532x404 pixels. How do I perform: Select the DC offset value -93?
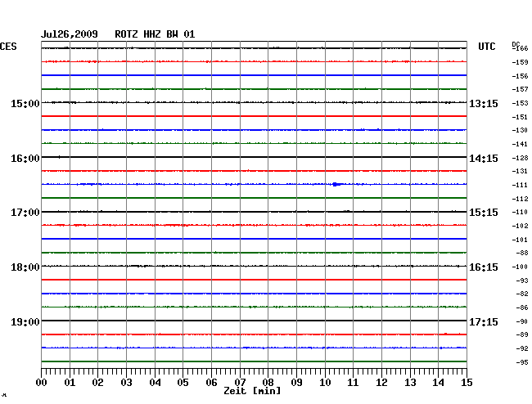[x=522, y=281]
